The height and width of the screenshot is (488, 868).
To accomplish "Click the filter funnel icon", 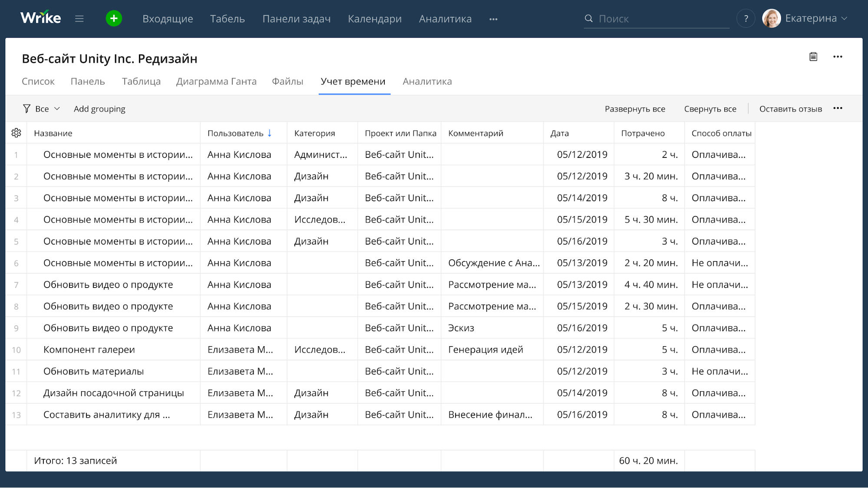I will [27, 109].
